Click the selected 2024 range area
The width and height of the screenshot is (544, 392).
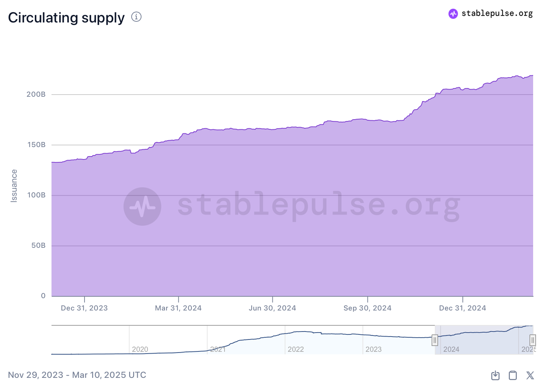point(484,340)
